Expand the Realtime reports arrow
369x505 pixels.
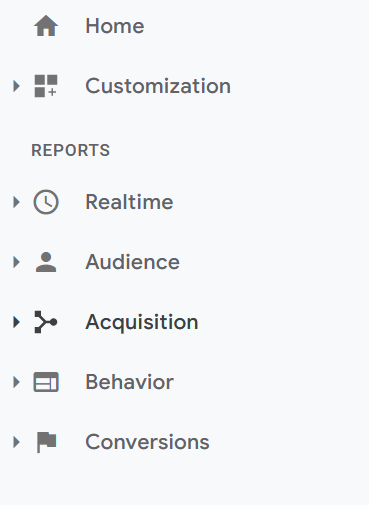[x=16, y=202]
